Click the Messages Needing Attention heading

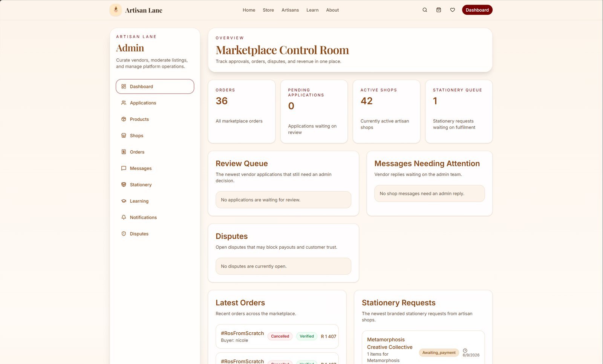(427, 164)
